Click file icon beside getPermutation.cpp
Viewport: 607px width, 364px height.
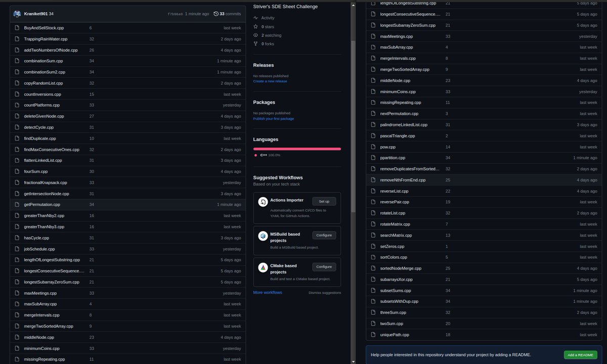tap(17, 205)
